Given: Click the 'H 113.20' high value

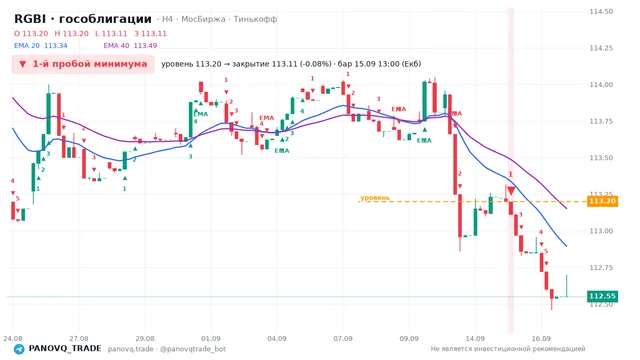Looking at the screenshot, I should pyautogui.click(x=71, y=33).
